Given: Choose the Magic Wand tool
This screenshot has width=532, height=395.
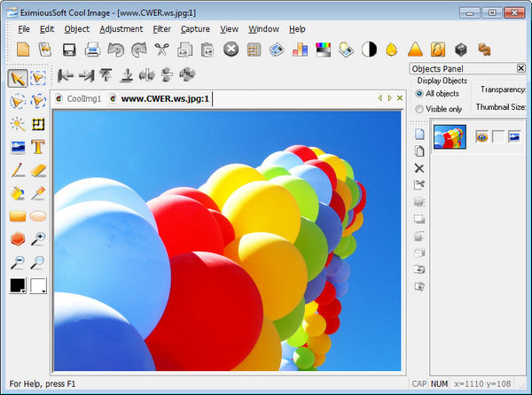Looking at the screenshot, I should pyautogui.click(x=18, y=124).
